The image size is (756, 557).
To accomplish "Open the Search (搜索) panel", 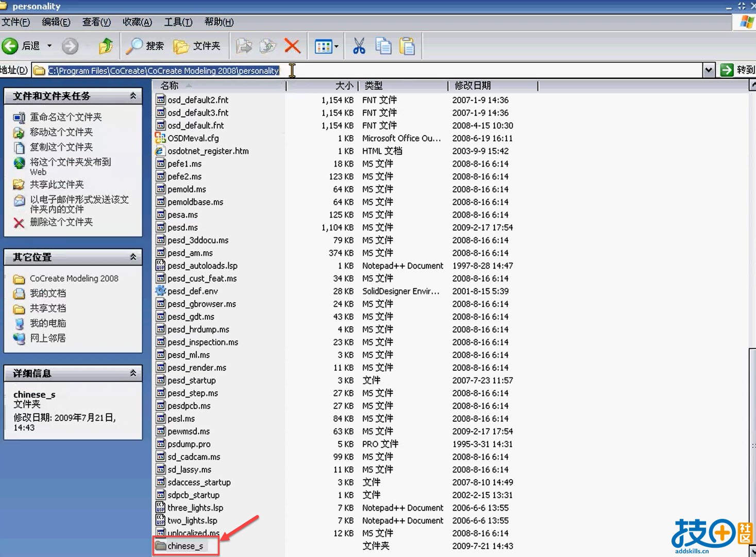I will coord(145,46).
